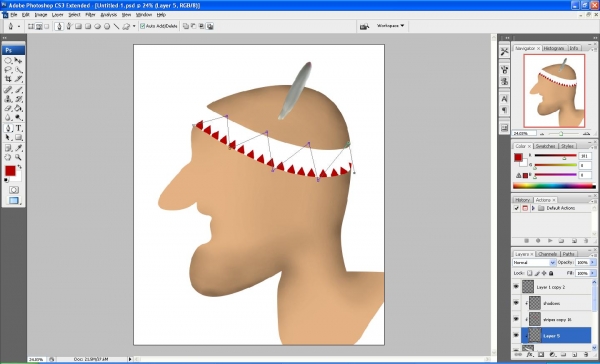The width and height of the screenshot is (600, 364).
Task: Open tool preset picker arrow
Action: tap(19, 26)
